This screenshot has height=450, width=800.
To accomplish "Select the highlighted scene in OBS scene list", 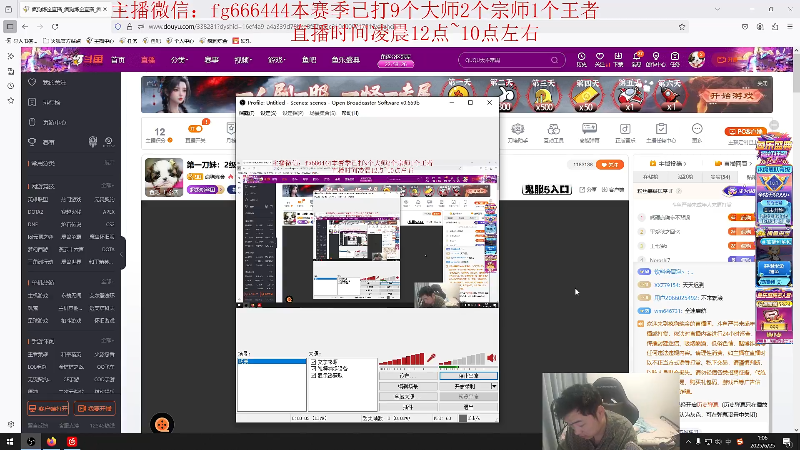I will 271,361.
